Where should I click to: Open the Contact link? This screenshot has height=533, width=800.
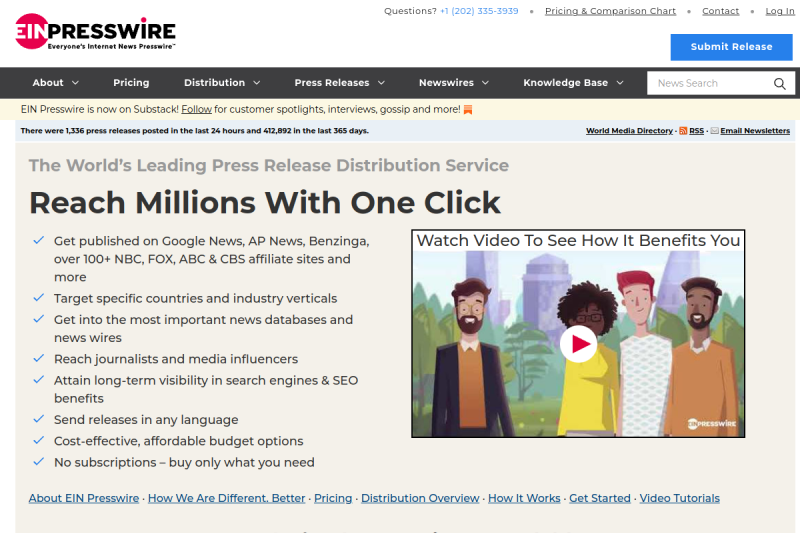coord(720,11)
